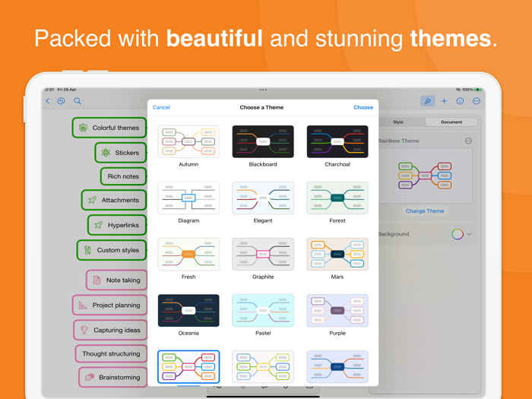Viewport: 532px width, 399px height.
Task: Switch to the Document tab
Action: tap(451, 122)
